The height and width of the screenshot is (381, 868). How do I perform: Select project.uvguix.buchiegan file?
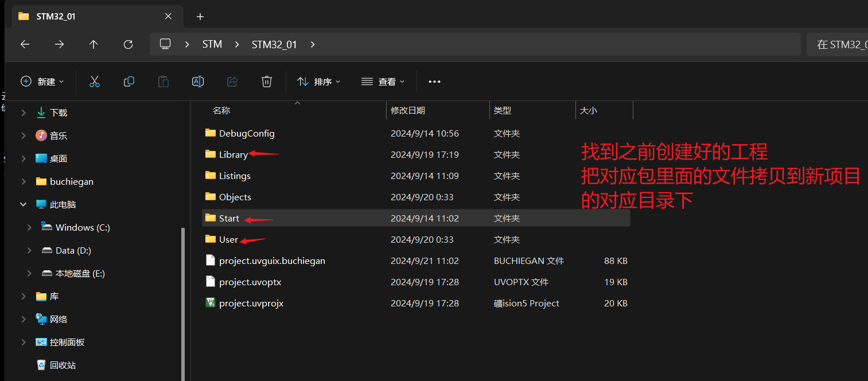point(416,261)
